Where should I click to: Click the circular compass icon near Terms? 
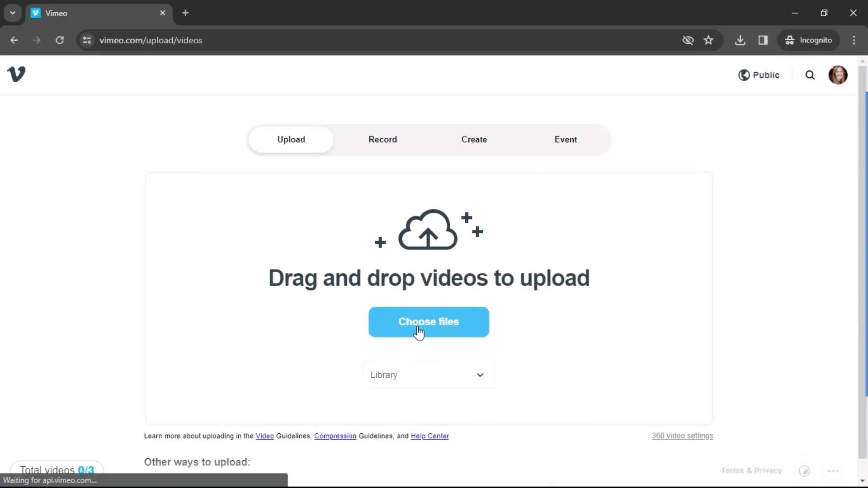pos(804,471)
